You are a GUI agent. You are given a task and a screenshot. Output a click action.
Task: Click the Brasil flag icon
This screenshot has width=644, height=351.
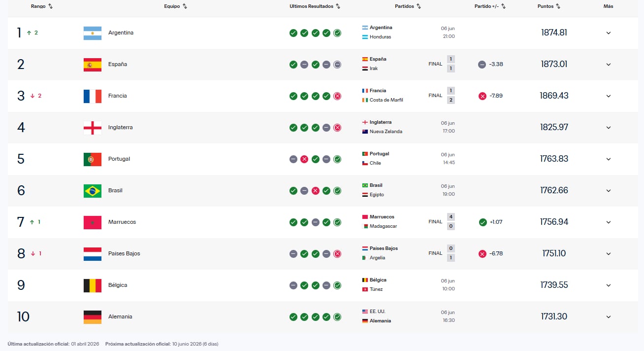pos(93,191)
